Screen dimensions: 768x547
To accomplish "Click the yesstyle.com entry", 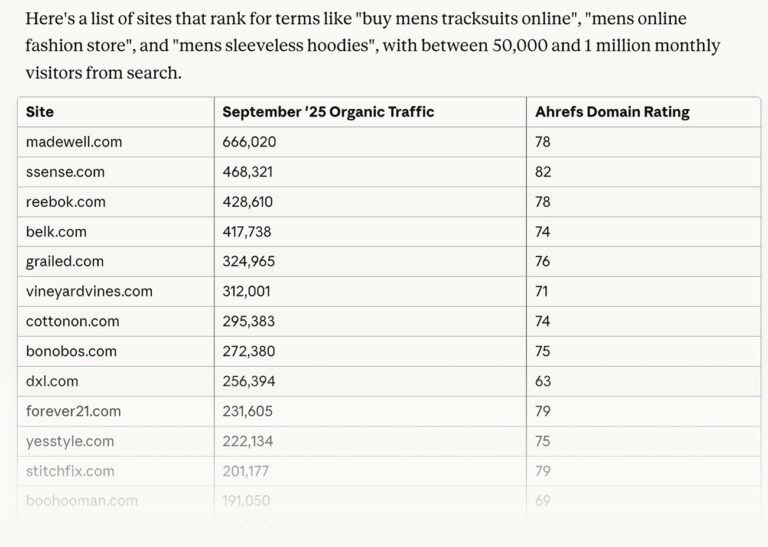I will [70, 441].
